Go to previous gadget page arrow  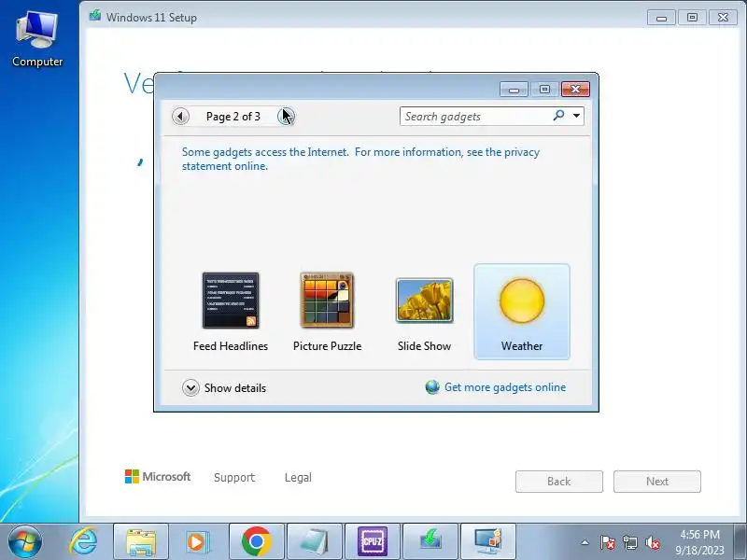pos(180,116)
